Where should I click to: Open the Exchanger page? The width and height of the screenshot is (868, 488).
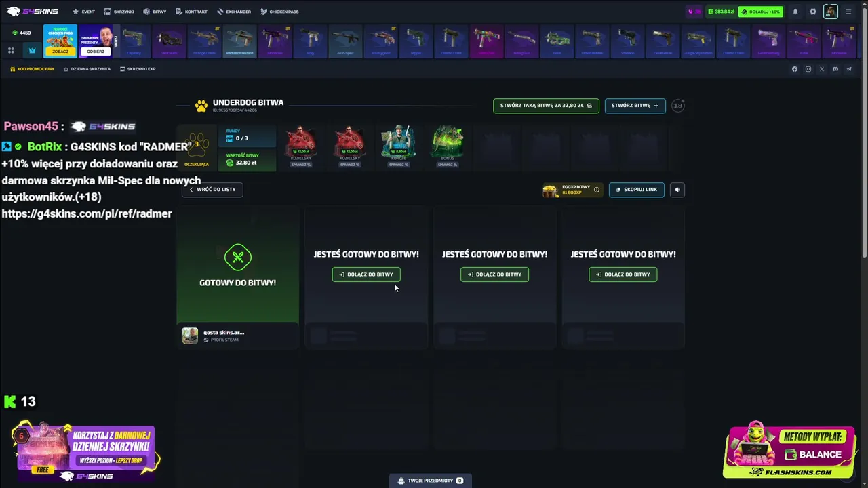coord(234,12)
